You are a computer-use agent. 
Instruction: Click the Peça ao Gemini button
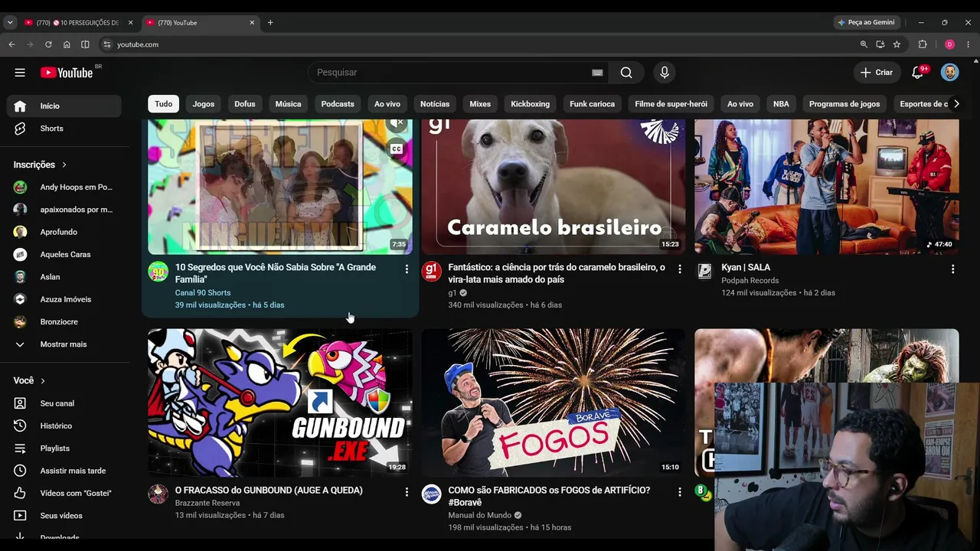pyautogui.click(x=866, y=23)
